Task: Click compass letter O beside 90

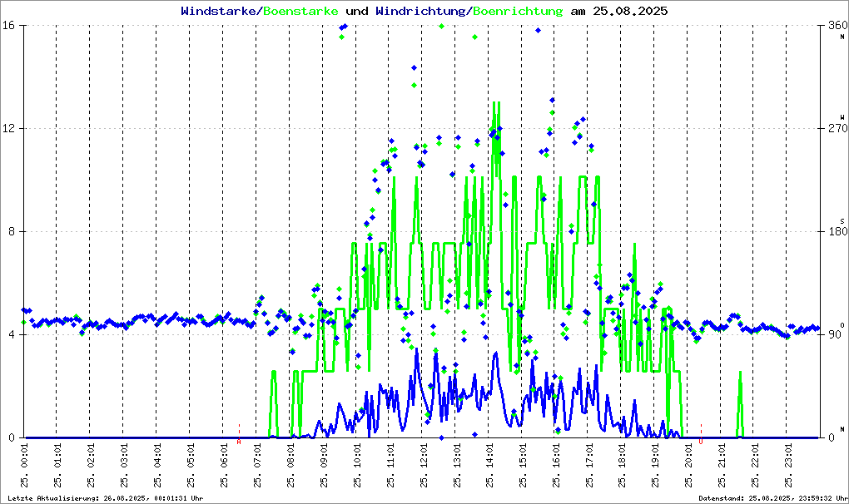Action: 842,324
